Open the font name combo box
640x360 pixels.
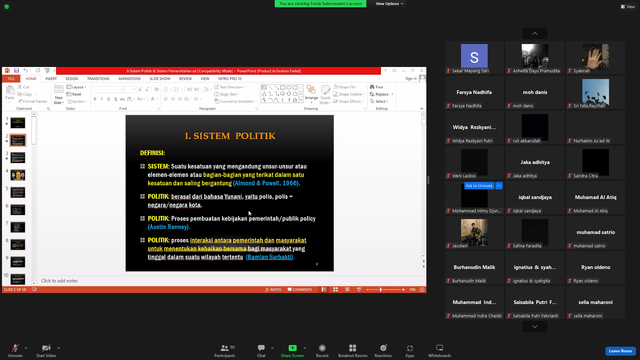(x=108, y=89)
